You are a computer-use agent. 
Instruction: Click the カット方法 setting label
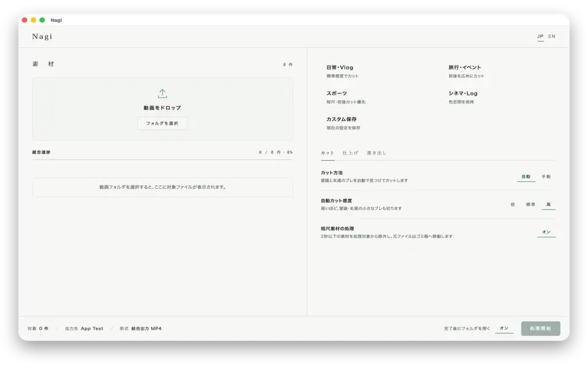[x=331, y=172]
